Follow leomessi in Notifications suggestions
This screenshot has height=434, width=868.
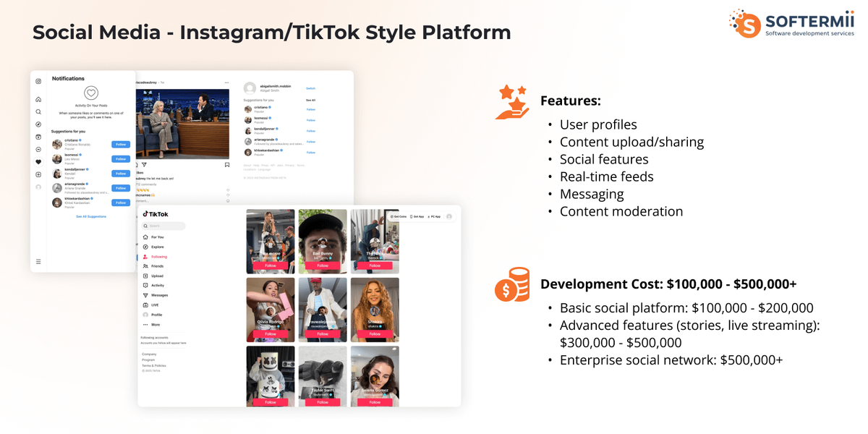[121, 159]
